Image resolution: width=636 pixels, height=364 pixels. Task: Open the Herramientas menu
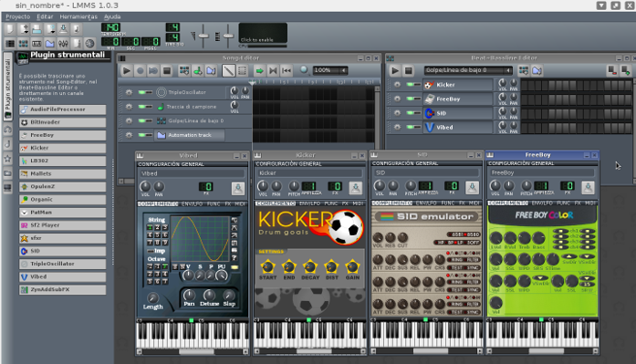coord(78,16)
